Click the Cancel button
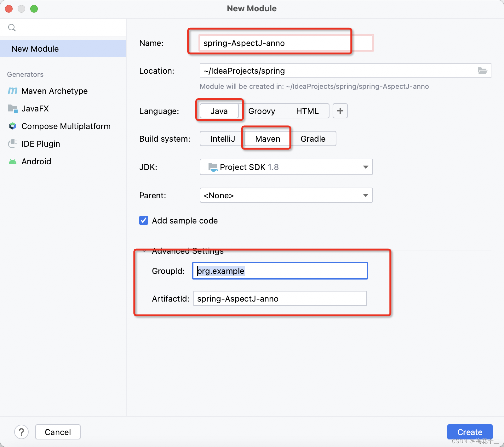Screen dimensions: 504x447 58,432
